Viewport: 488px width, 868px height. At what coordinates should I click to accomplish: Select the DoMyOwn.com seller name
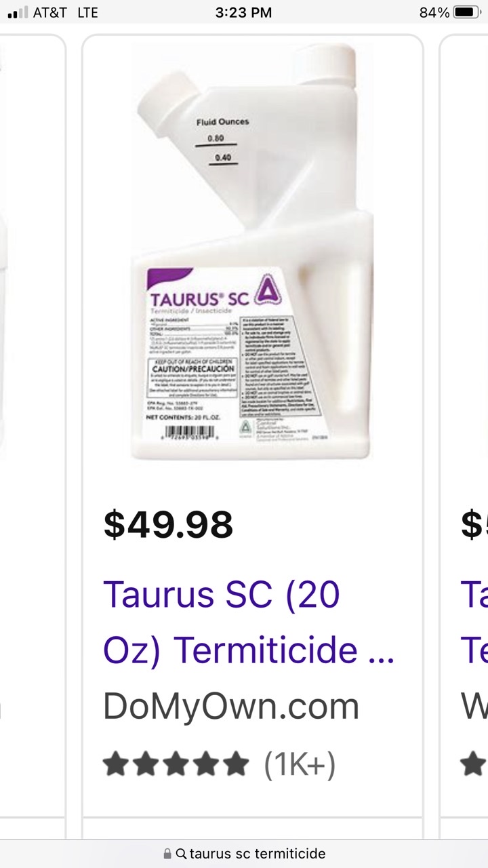[231, 707]
